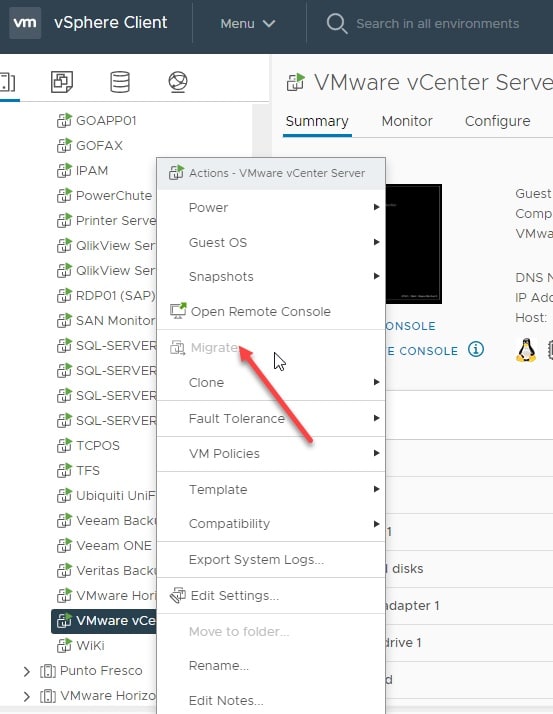This screenshot has width=553, height=714.
Task: Switch to the Monitor tab
Action: (x=407, y=121)
